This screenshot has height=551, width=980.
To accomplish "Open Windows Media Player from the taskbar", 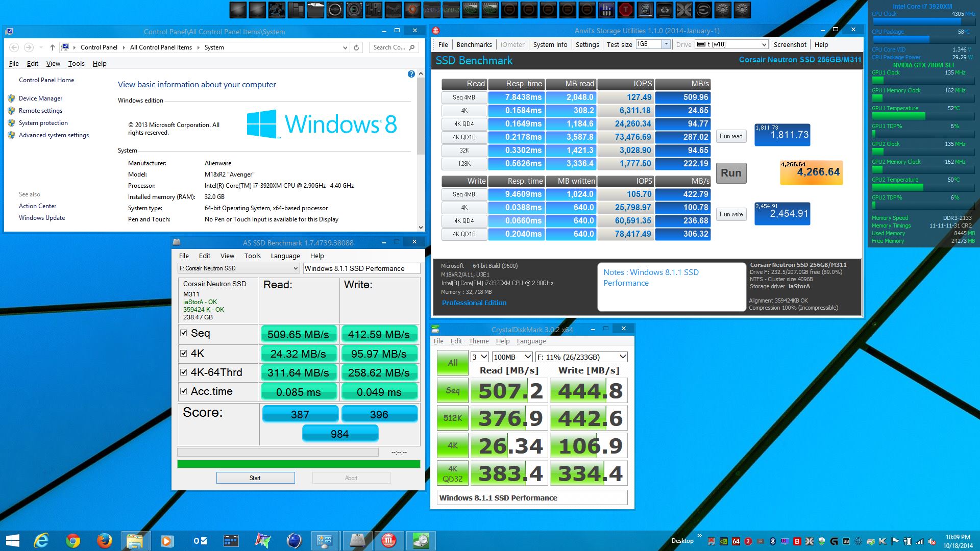I will click(x=167, y=540).
